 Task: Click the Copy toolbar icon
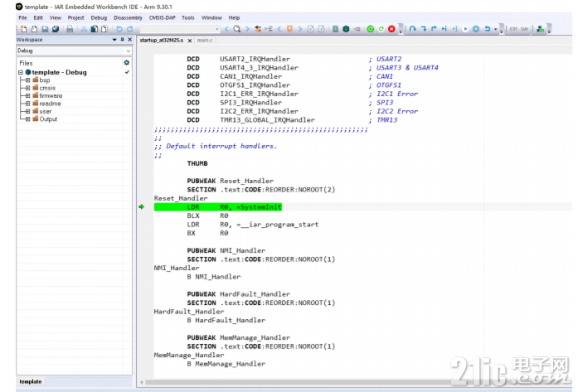(x=95, y=29)
